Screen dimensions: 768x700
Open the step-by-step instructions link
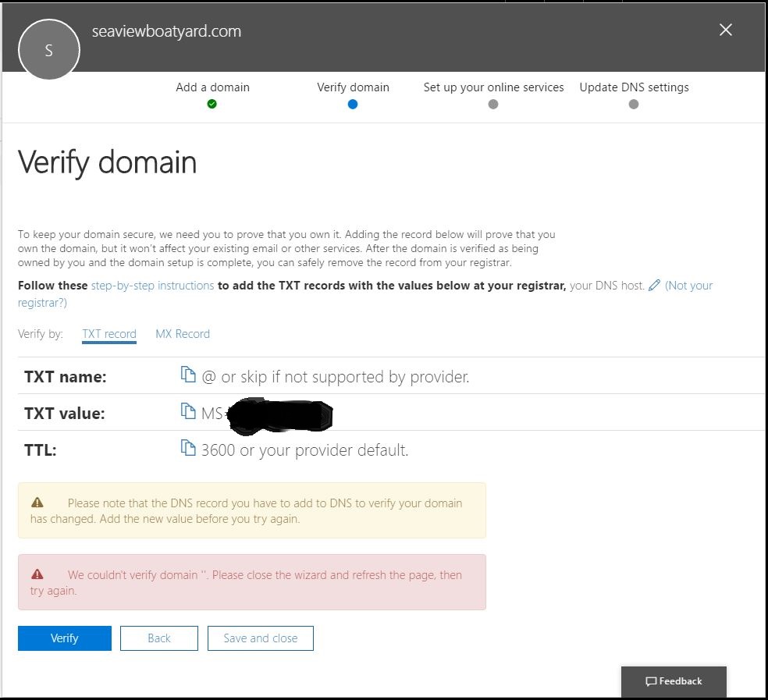click(x=152, y=286)
